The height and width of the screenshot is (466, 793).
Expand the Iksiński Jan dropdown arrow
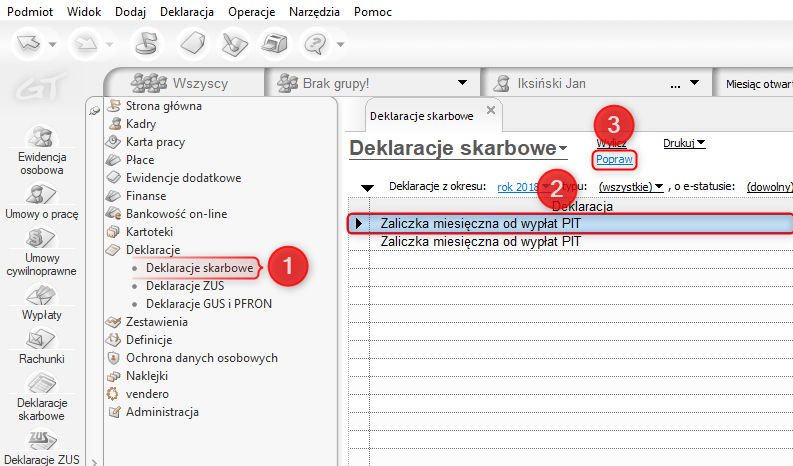pos(694,82)
